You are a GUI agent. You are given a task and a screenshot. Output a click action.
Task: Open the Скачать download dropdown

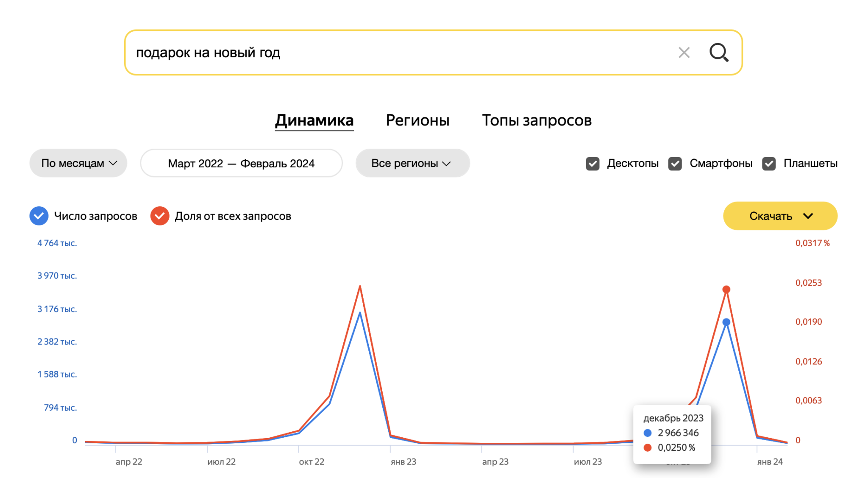780,216
